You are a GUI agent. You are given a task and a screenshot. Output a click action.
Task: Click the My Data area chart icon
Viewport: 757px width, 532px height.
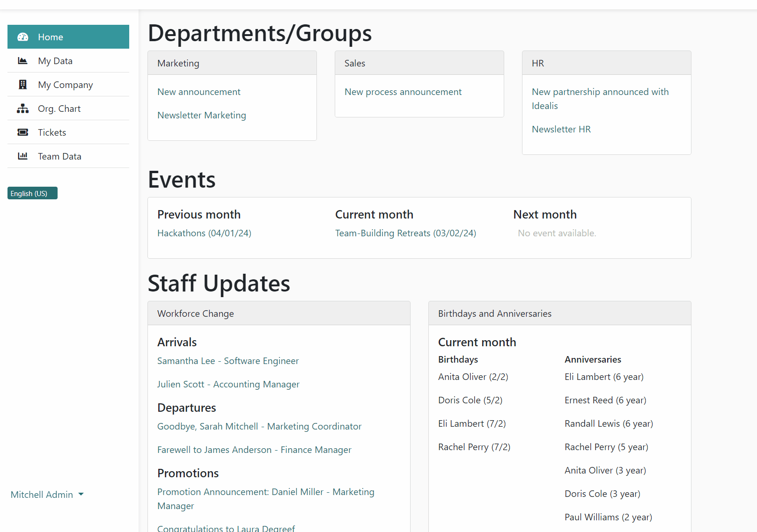[x=22, y=61]
